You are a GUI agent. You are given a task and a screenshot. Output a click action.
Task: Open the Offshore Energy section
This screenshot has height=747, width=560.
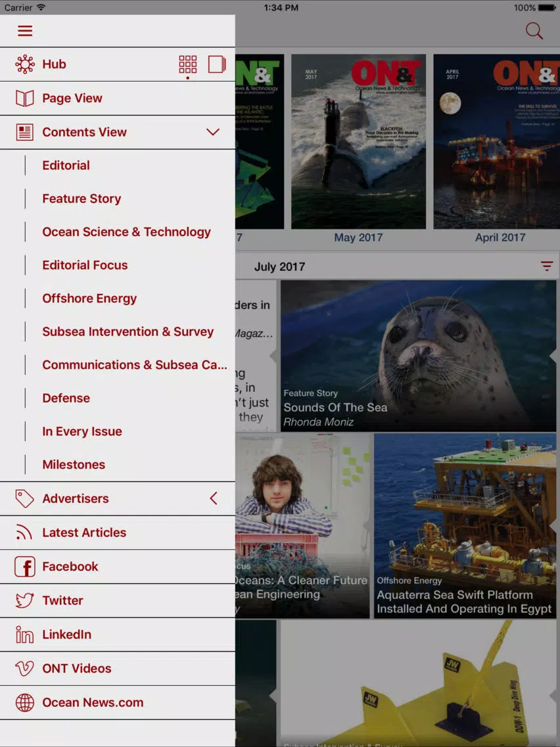point(118,299)
